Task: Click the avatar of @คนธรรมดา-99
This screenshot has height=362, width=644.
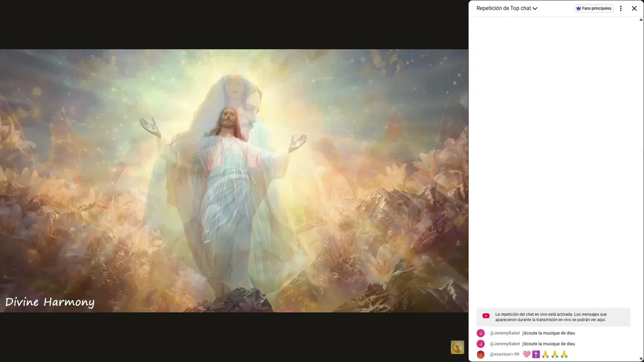Action: click(x=480, y=354)
